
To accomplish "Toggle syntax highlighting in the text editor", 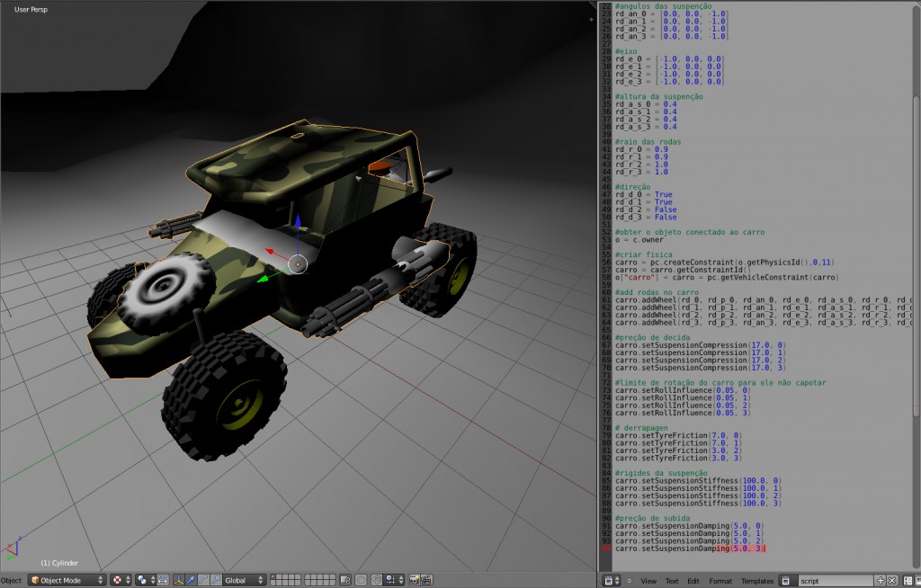I will click(x=918, y=581).
